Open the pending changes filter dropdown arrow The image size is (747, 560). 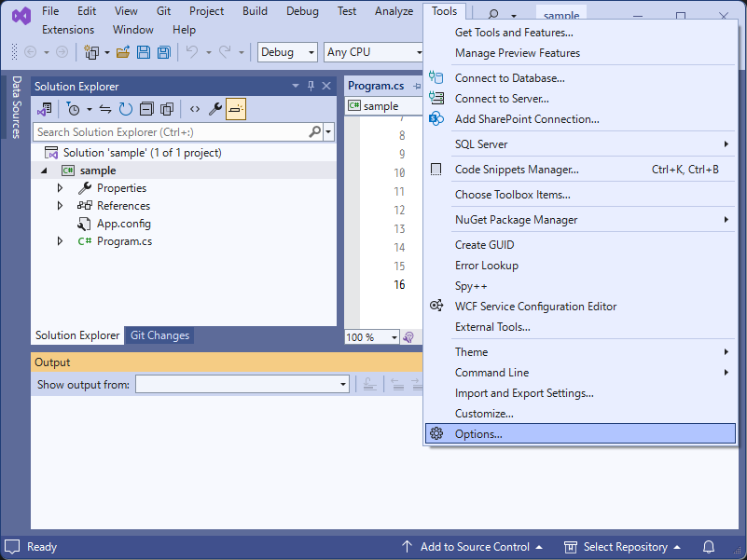coord(90,110)
